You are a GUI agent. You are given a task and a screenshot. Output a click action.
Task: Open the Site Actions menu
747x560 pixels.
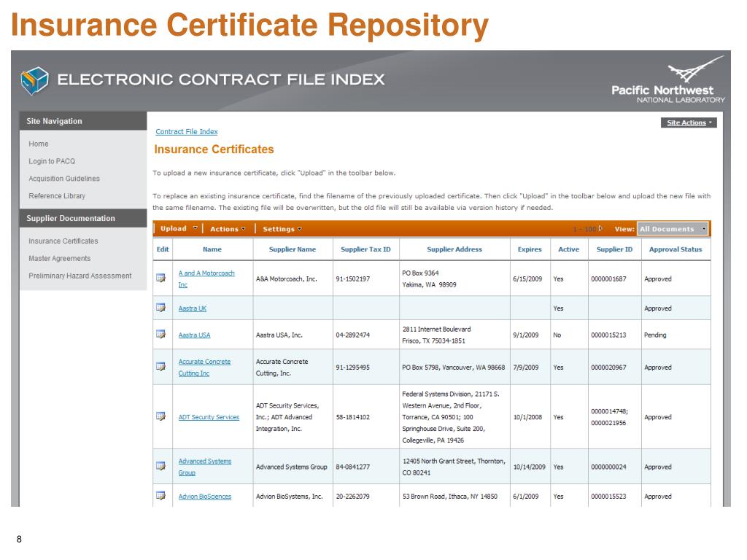(x=689, y=122)
